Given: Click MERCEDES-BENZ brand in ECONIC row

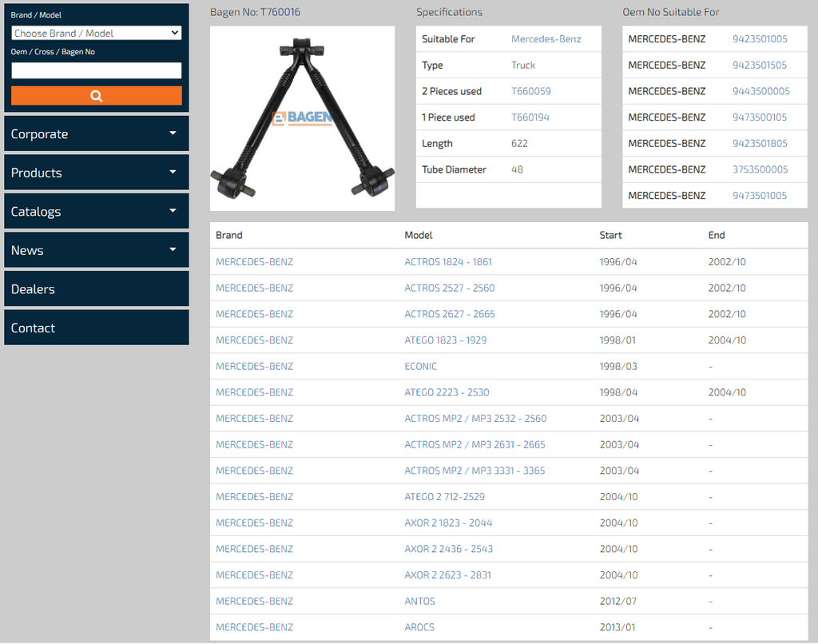Looking at the screenshot, I should [x=255, y=367].
